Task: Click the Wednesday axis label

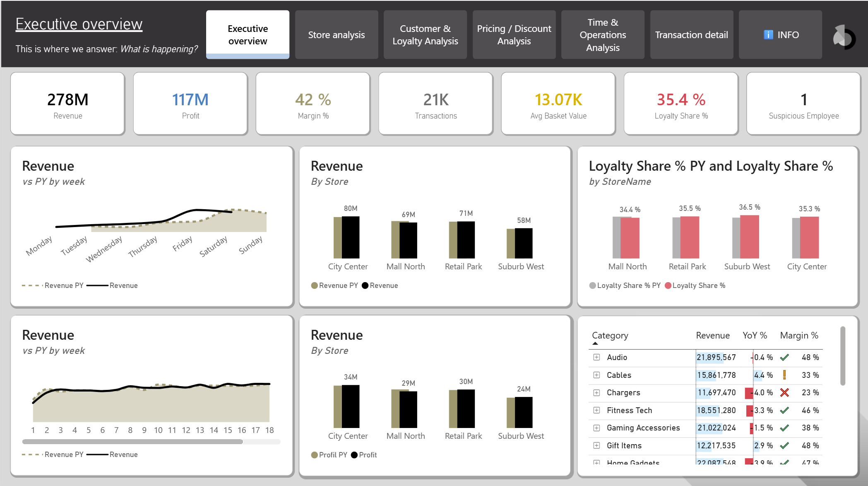Action: pos(104,249)
